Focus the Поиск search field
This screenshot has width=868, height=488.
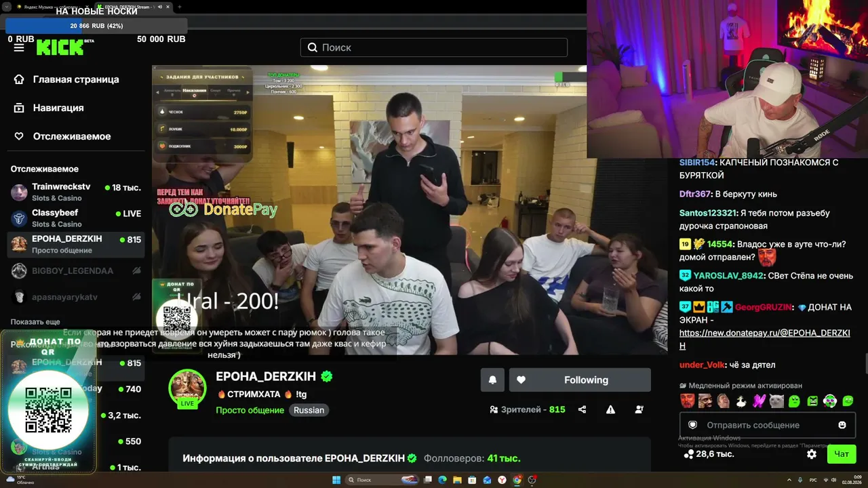click(434, 47)
